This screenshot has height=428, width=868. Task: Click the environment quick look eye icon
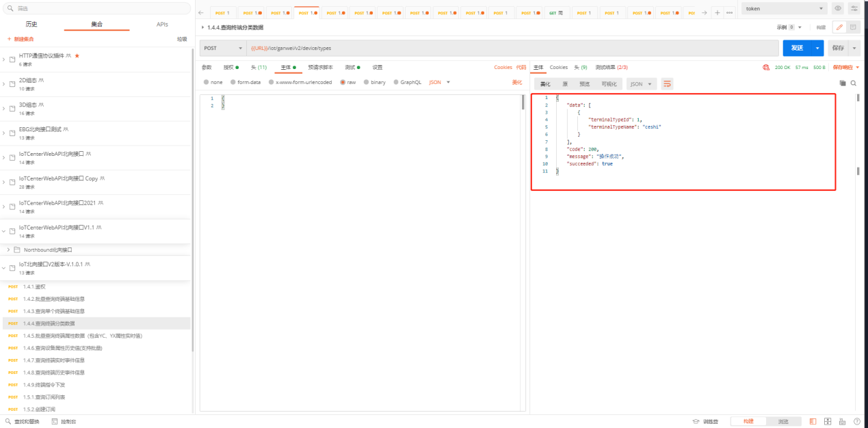838,9
